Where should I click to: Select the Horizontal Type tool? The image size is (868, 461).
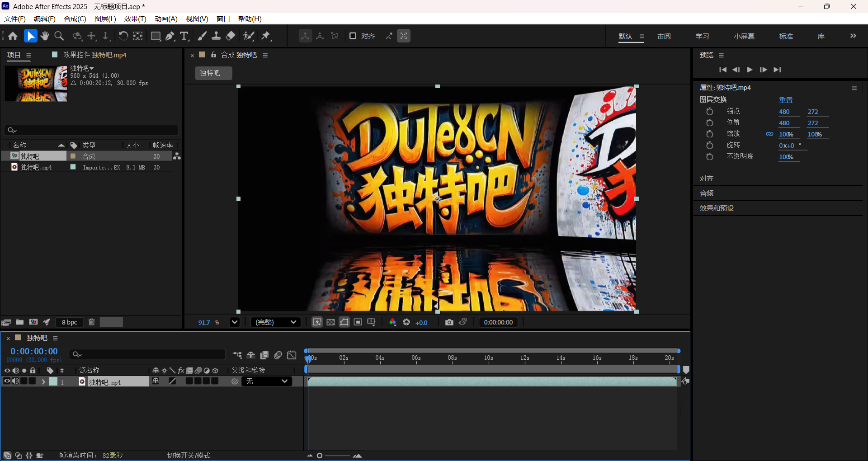[x=184, y=36]
